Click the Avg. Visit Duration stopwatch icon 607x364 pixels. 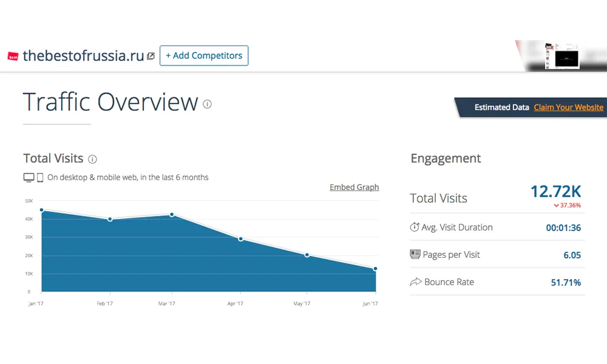[x=414, y=227]
